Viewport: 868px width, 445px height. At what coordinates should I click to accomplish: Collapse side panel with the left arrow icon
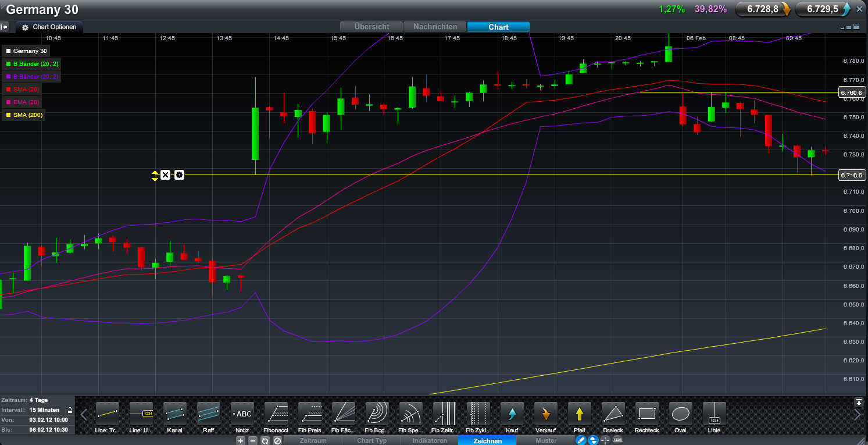click(x=5, y=27)
